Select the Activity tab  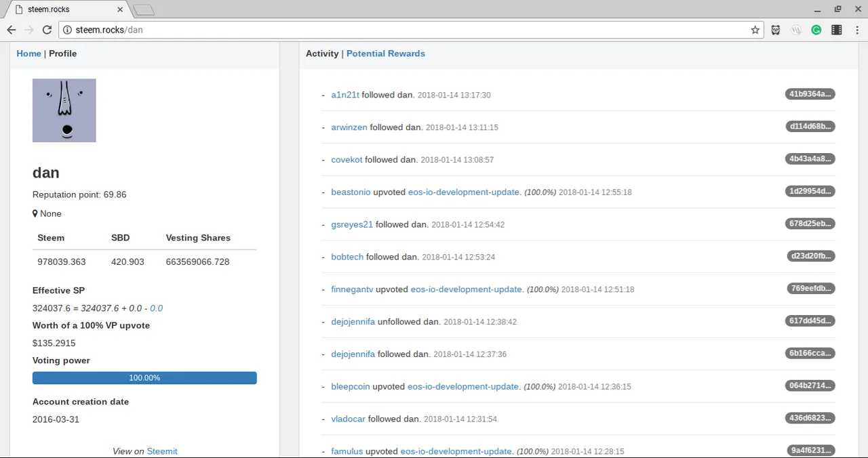322,54
